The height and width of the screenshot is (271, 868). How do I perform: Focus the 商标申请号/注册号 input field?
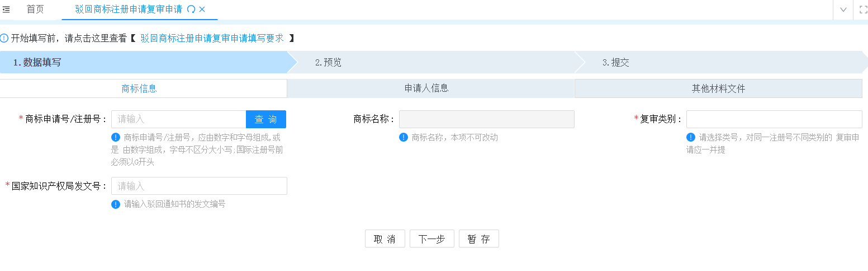(179, 119)
